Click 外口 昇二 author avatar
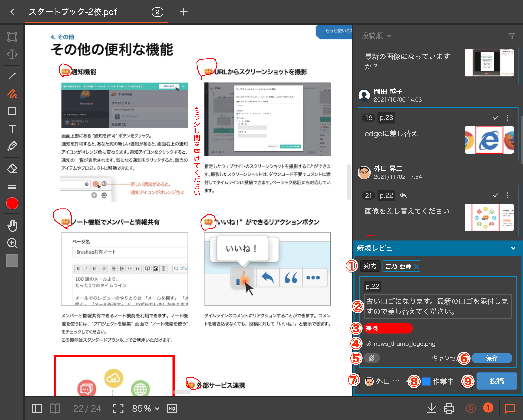523x420 pixels. pos(364,172)
